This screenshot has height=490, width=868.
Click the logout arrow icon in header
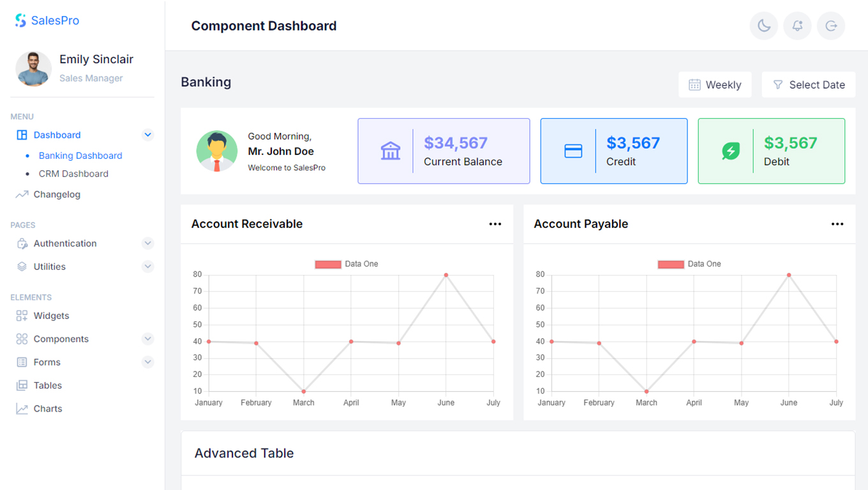coord(831,26)
